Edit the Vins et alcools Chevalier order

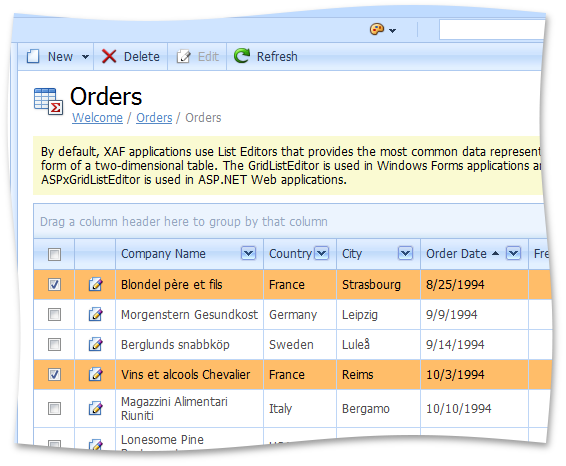click(96, 374)
